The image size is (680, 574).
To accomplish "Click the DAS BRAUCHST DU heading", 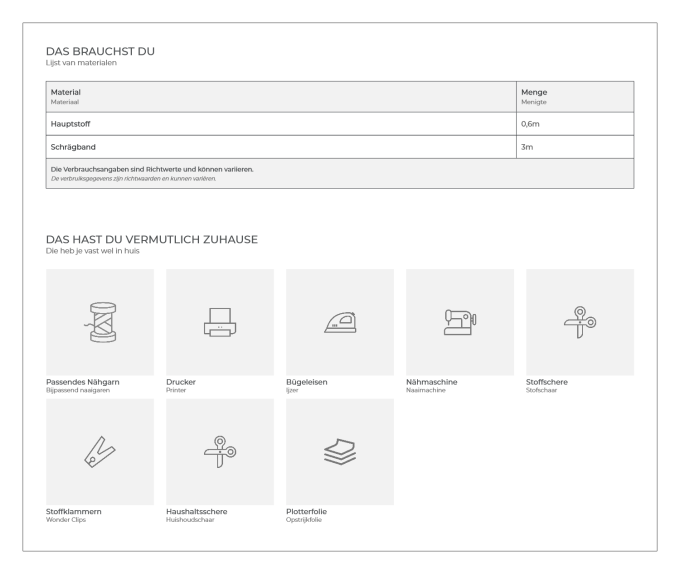I will tap(100, 51).
